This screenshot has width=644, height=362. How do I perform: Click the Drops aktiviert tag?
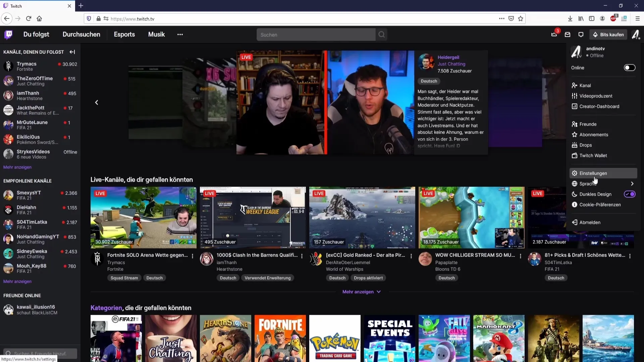[368, 278]
